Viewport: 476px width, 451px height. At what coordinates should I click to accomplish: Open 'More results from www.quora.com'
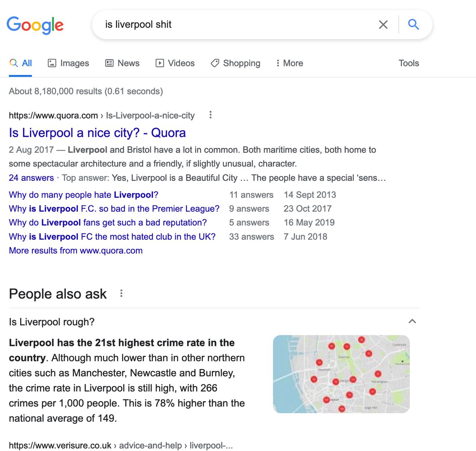tap(76, 250)
